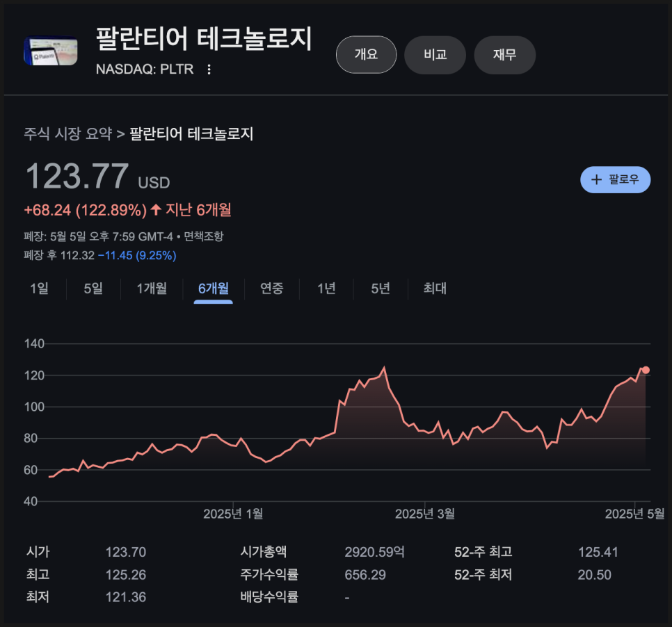This screenshot has width=672, height=627.
Task: Switch chart to 최대 range
Action: pos(435,288)
